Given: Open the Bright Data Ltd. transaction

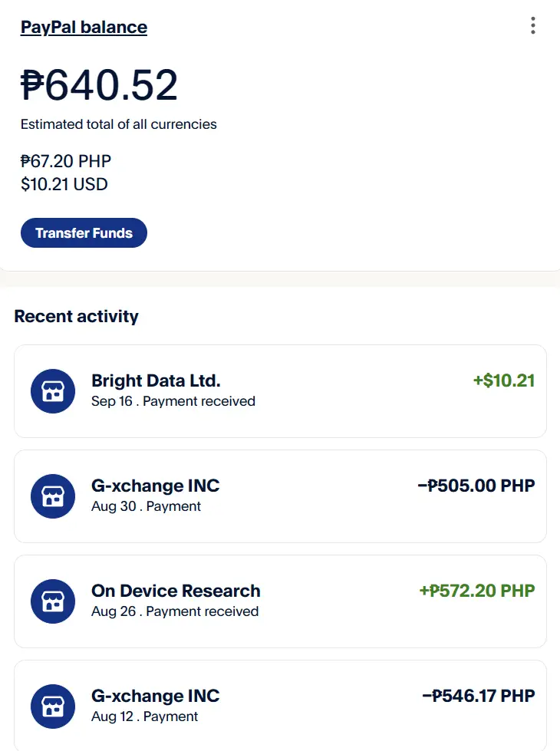Looking at the screenshot, I should (x=280, y=390).
